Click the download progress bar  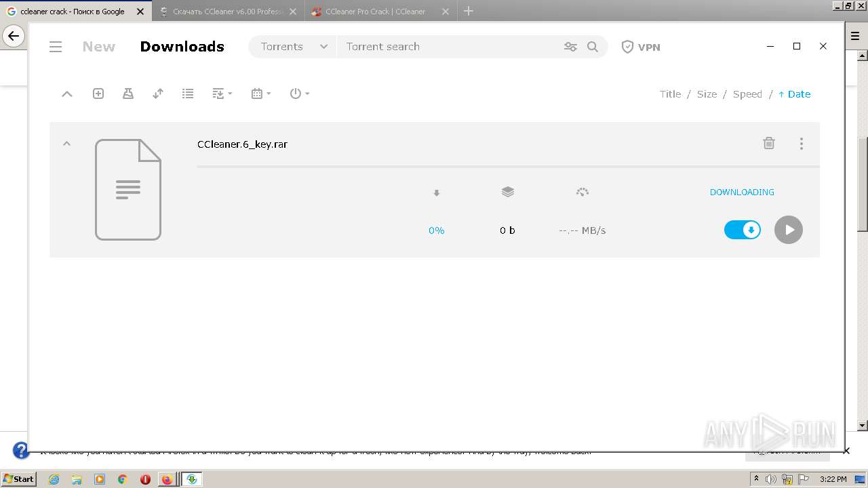click(508, 166)
